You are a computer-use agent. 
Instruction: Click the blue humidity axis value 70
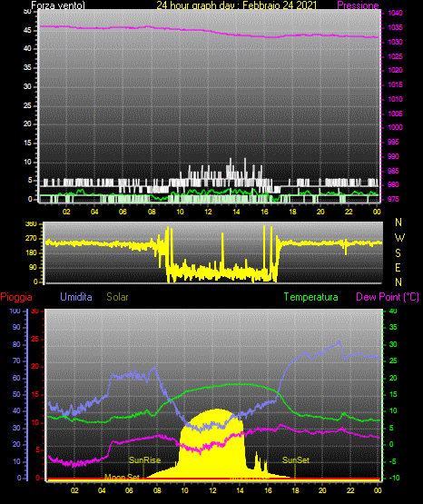[x=16, y=361]
